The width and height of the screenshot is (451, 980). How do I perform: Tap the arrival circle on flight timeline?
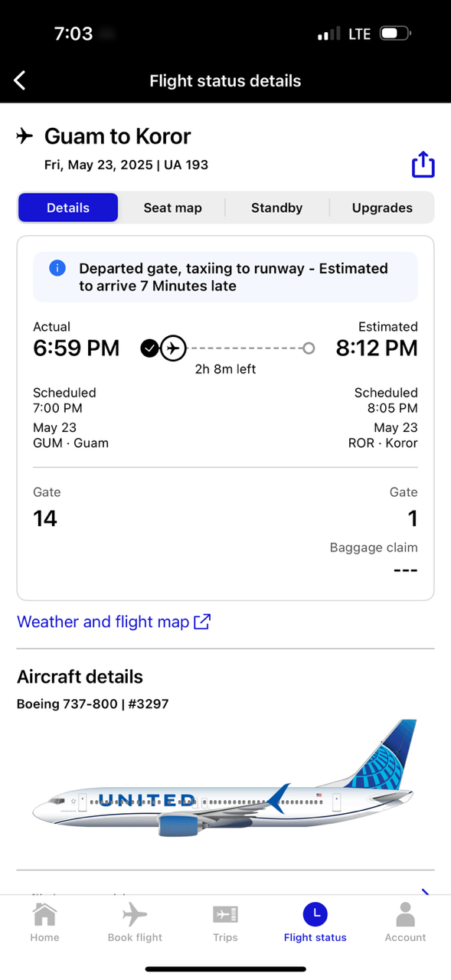(309, 348)
